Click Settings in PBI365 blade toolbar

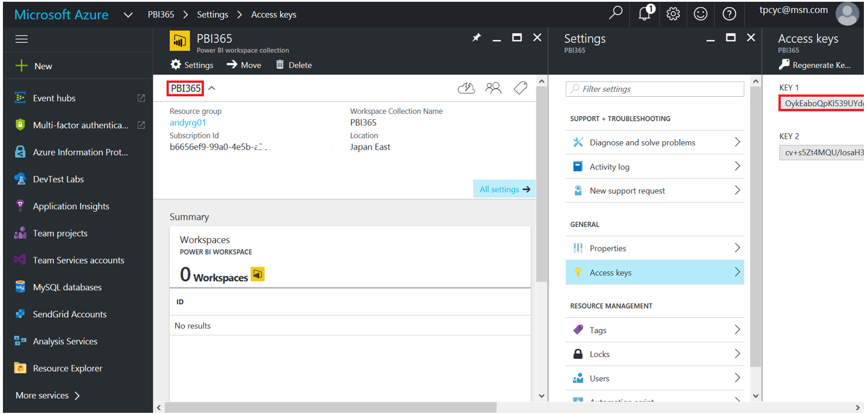(192, 65)
